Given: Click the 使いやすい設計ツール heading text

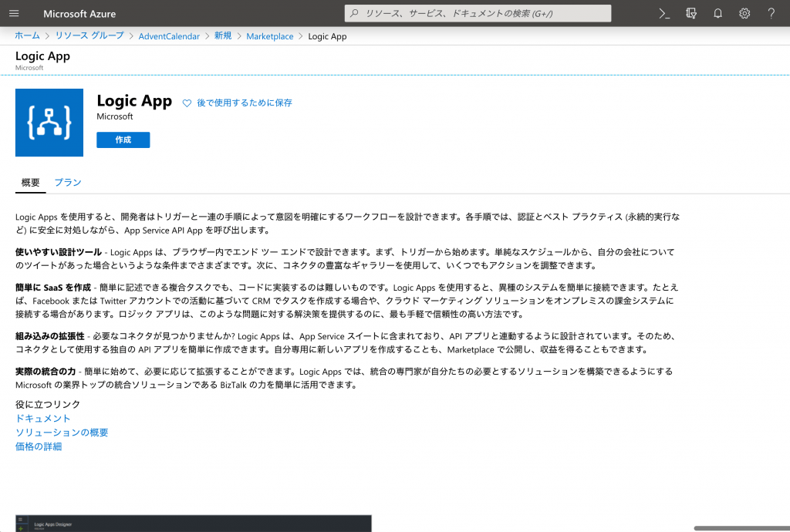Looking at the screenshot, I should click(x=59, y=252).
